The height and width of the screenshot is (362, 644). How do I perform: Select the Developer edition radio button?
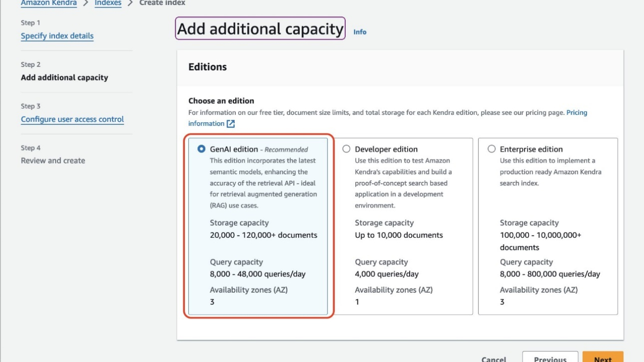(346, 149)
